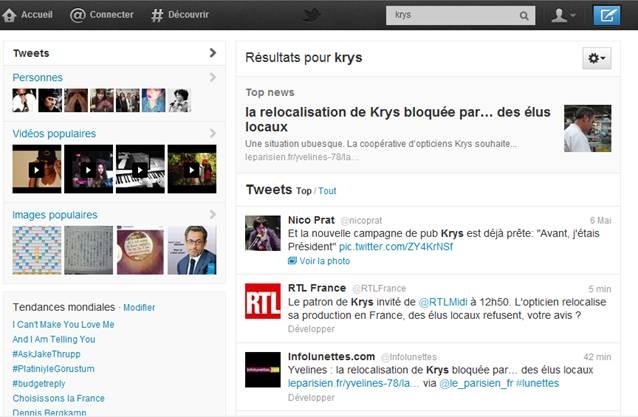The height and width of the screenshot is (417, 638).
Task: Open Nico Prat's profile name
Action: coord(311,220)
